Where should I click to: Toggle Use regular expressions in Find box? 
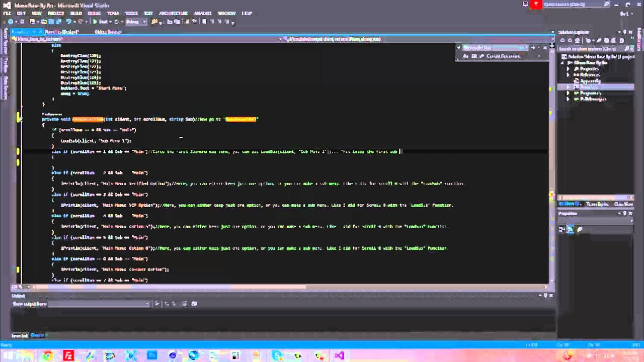[x=481, y=56]
